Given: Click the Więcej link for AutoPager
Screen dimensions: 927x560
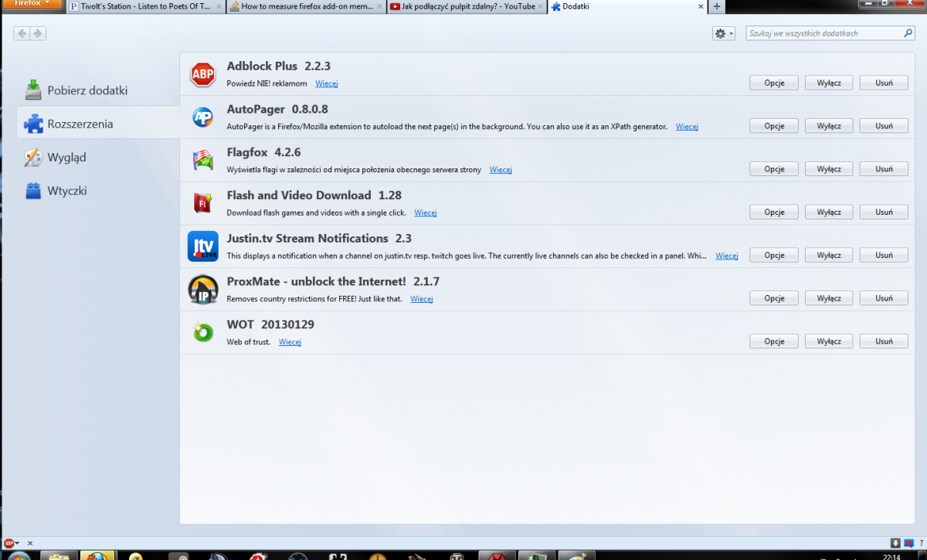Looking at the screenshot, I should [x=687, y=127].
